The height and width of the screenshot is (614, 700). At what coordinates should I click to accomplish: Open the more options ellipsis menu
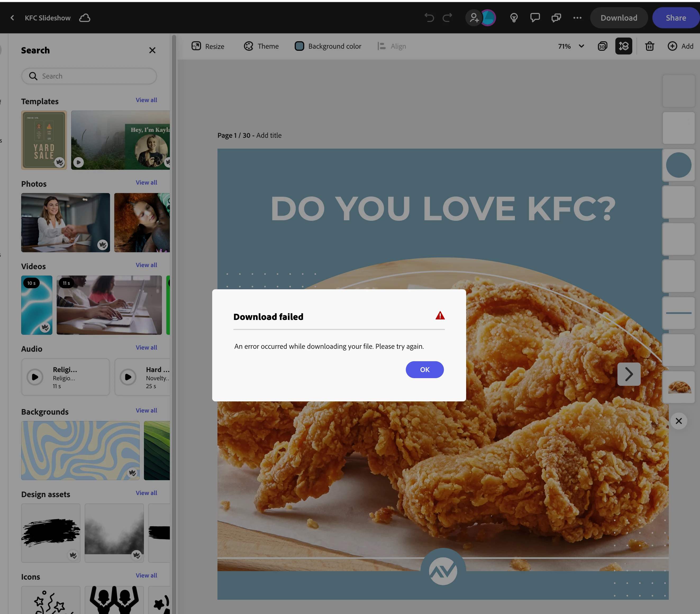[578, 18]
